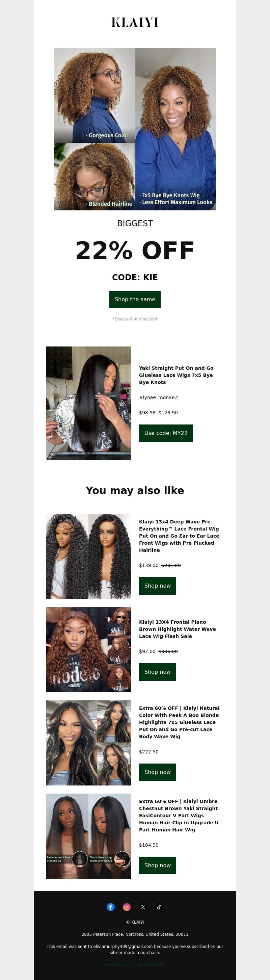Open the Yaki Straight black wig photo
The image size is (270, 980).
pos(88,403)
